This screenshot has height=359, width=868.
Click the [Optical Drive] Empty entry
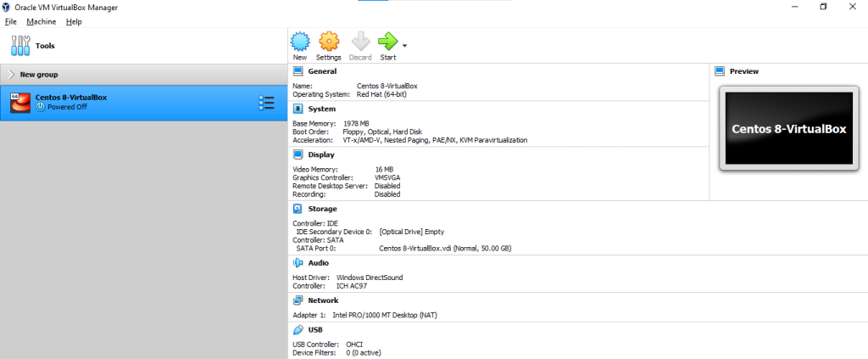[411, 233]
